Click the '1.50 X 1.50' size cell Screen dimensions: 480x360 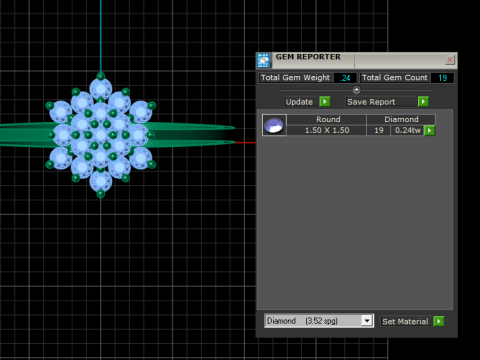point(327,130)
